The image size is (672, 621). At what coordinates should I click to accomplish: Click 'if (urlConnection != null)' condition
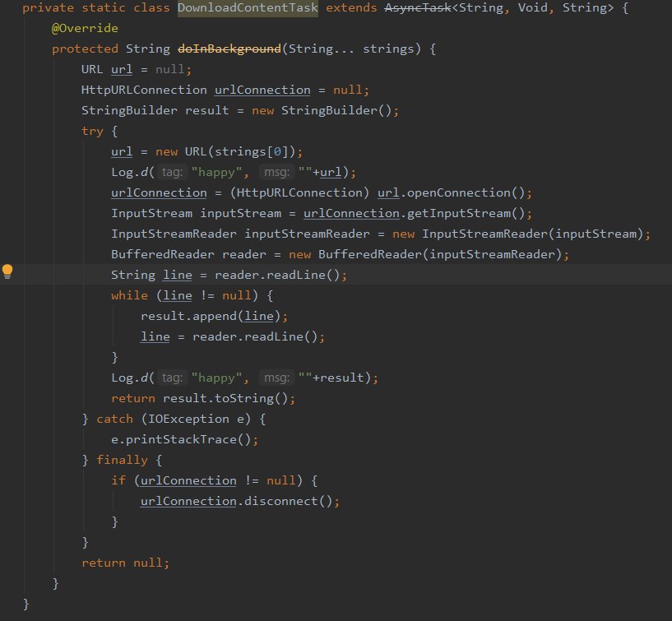tap(206, 481)
